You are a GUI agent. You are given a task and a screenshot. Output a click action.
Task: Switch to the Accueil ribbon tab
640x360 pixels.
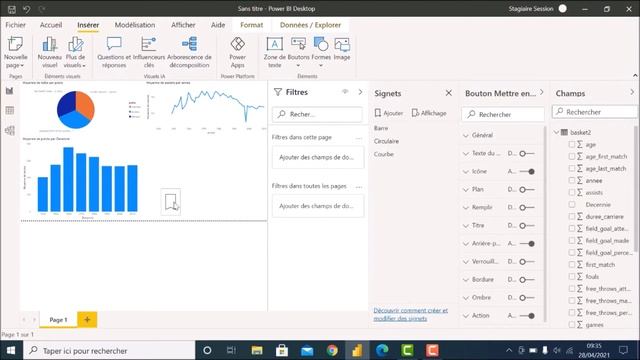coord(51,25)
